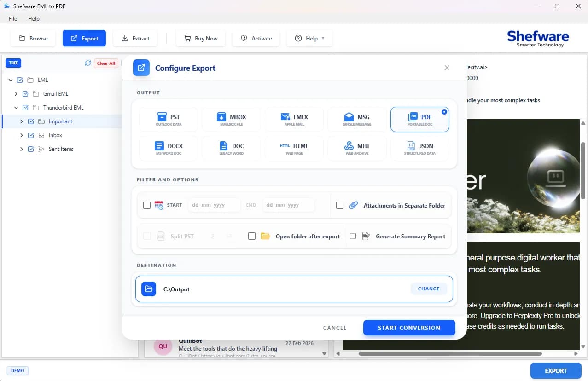Choose the MBOX mailbox file format
Viewport: 588px width, 381px height.
pos(231,120)
